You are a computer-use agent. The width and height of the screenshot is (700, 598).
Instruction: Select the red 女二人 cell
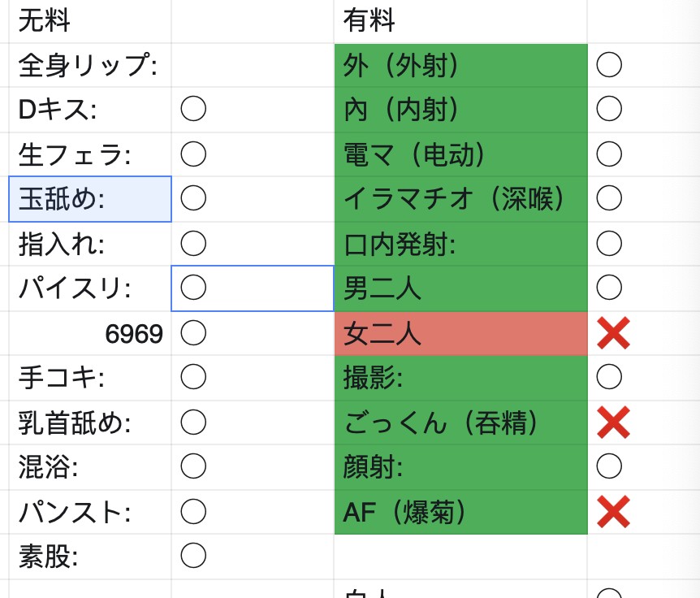[x=460, y=333]
